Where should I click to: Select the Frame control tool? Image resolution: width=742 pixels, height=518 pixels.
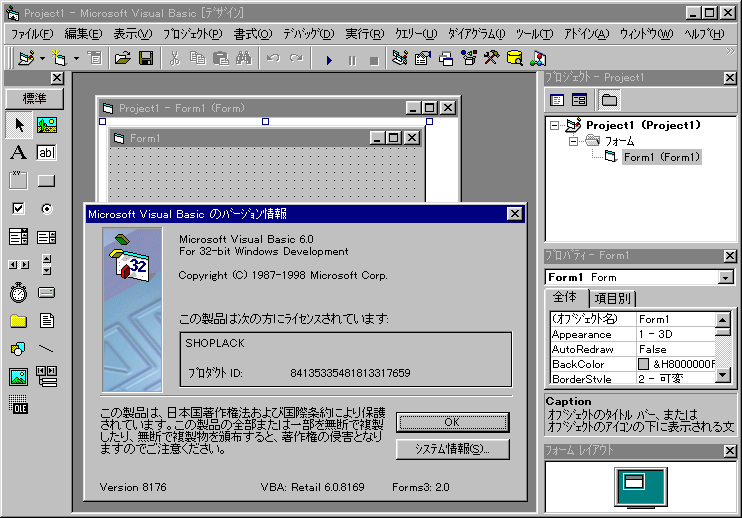coord(19,181)
